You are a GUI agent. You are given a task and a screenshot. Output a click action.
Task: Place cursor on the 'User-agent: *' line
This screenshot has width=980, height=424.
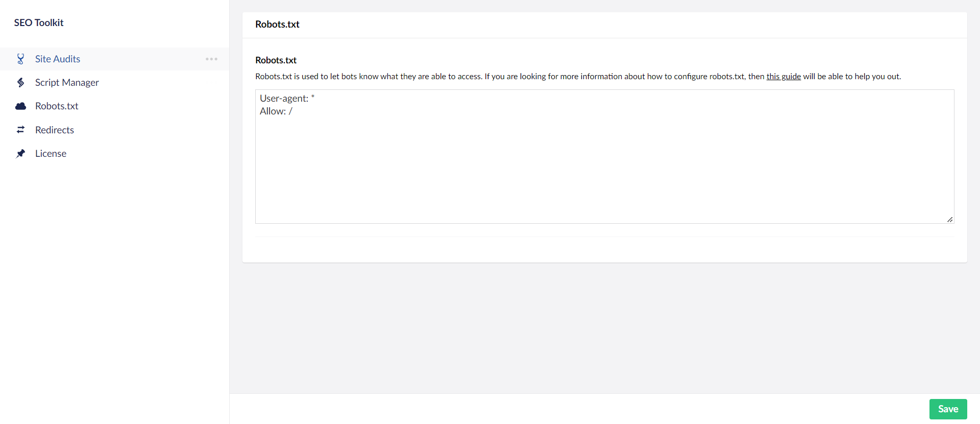[287, 98]
